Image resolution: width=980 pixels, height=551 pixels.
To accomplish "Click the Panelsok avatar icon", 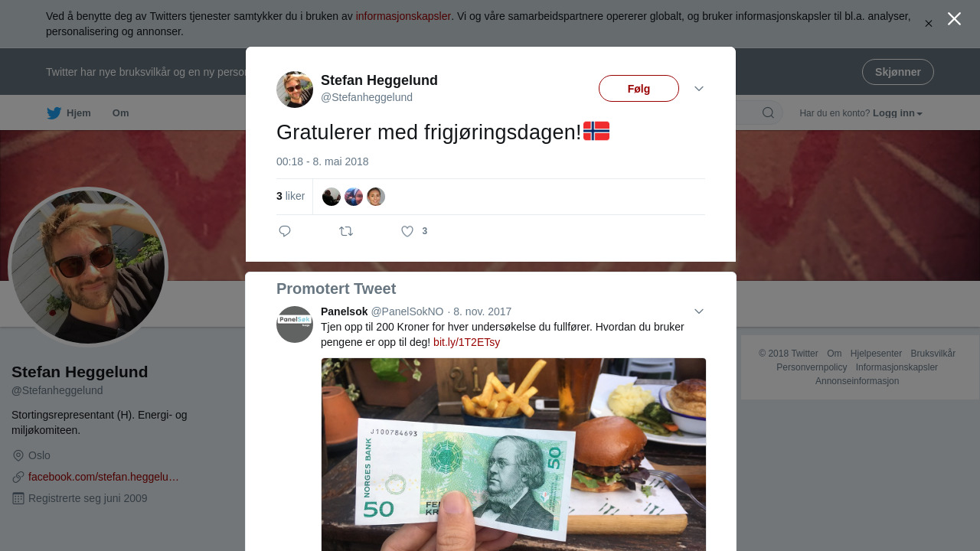I will (295, 324).
